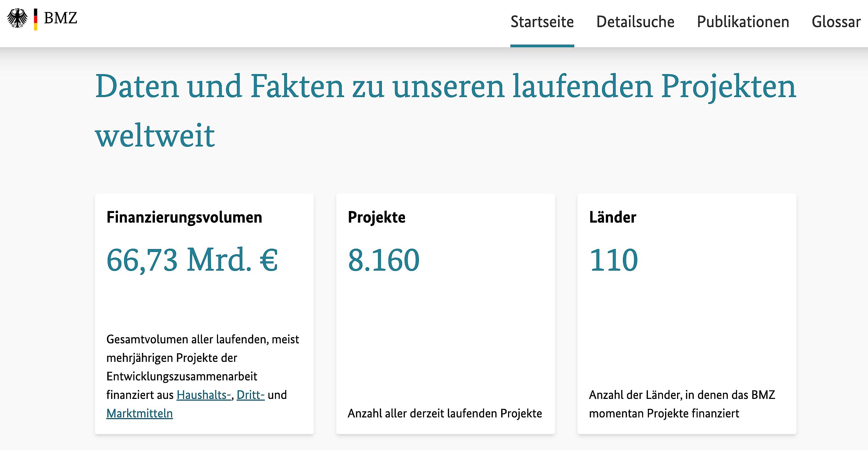Open the Publikationen menu item
The width and height of the screenshot is (868, 450).
coord(743,22)
